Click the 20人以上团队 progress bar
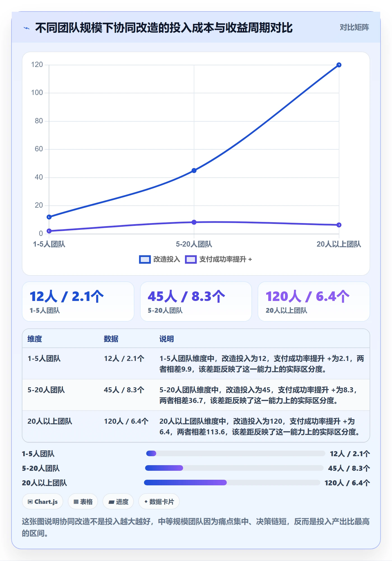Image resolution: width=392 pixels, height=561 pixels. pos(232,483)
